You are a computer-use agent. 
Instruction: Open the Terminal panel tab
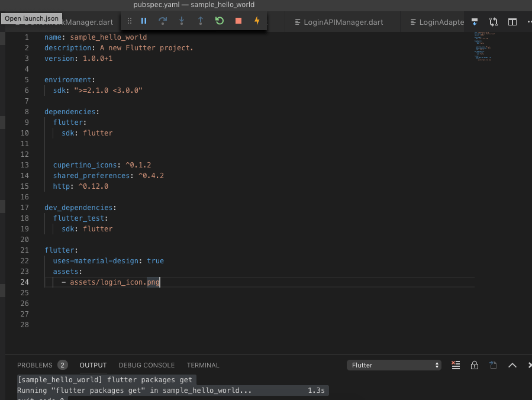(203, 365)
